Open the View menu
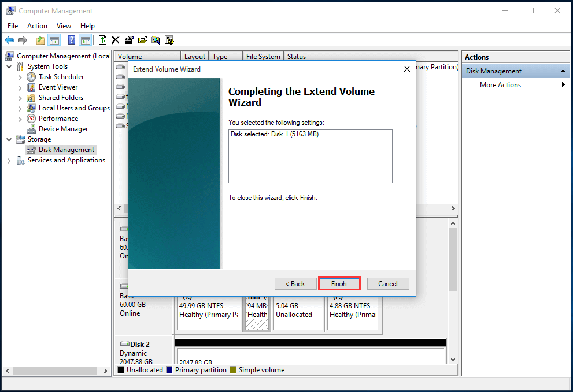The image size is (573, 392). click(x=64, y=25)
